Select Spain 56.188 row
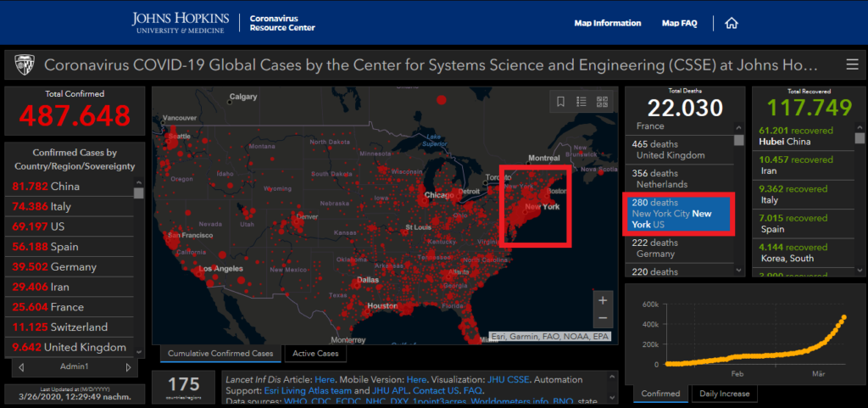This screenshot has height=408, width=868. [70, 247]
